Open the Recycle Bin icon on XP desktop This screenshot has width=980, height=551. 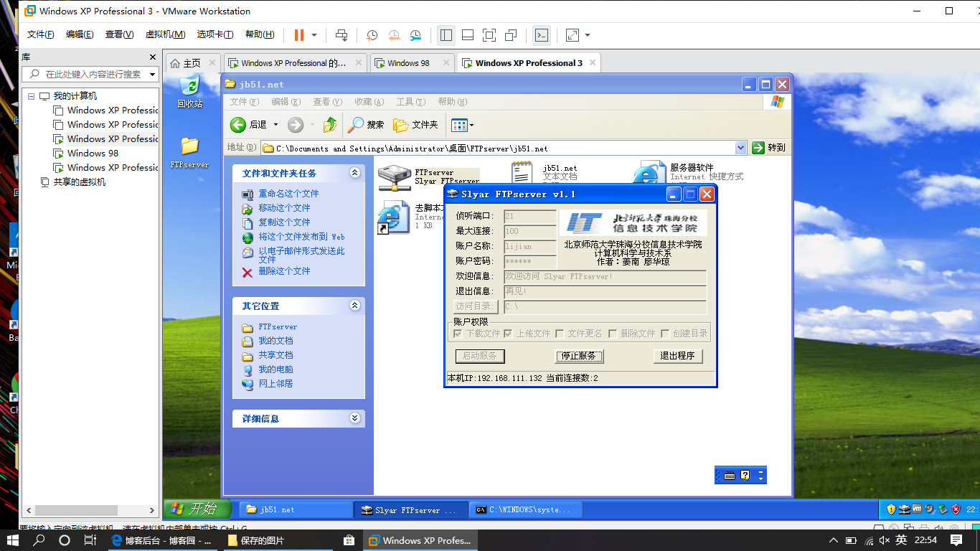(190, 87)
